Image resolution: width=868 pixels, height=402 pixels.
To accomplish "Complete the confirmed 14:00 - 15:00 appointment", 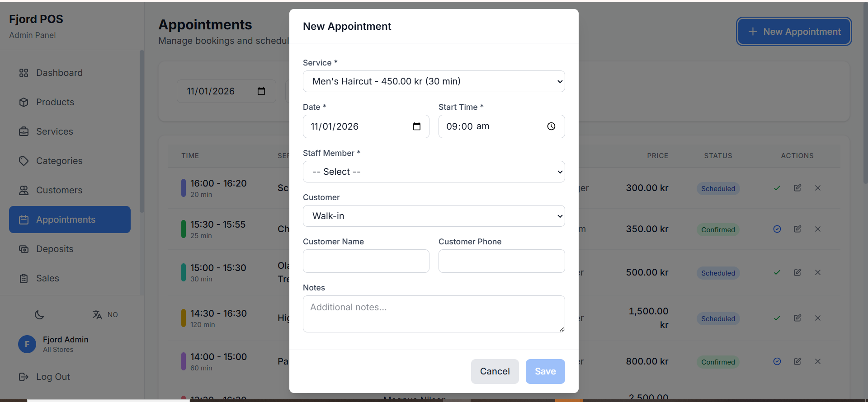I will coord(777,361).
